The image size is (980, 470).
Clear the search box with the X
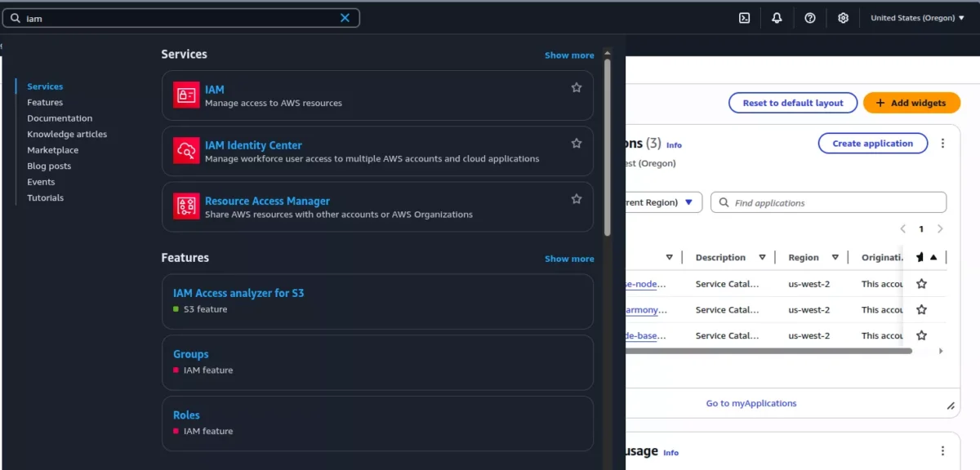[x=345, y=18]
